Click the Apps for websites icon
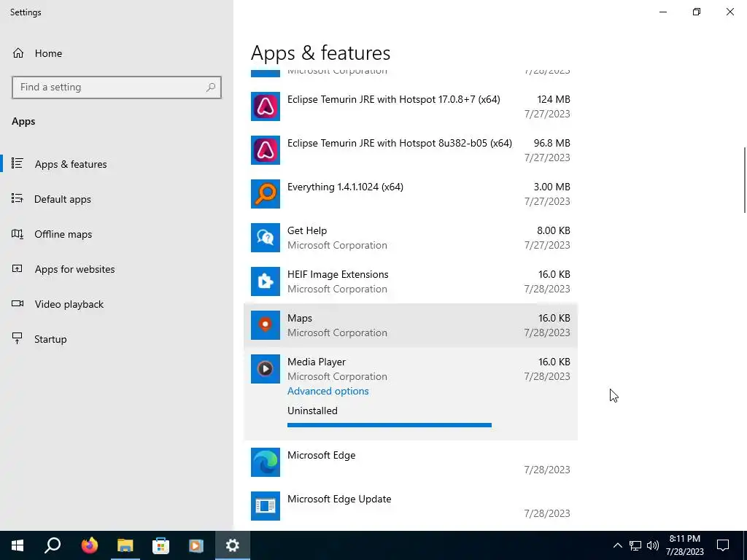 click(18, 268)
